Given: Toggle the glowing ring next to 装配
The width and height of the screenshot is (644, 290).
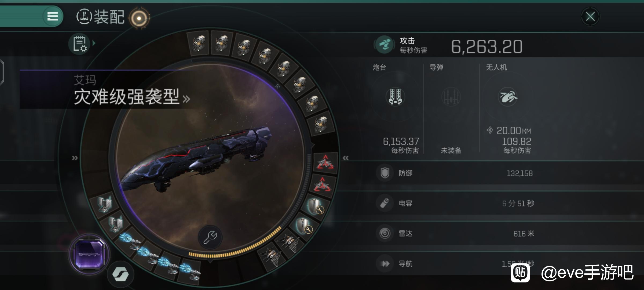Looking at the screenshot, I should click(139, 18).
